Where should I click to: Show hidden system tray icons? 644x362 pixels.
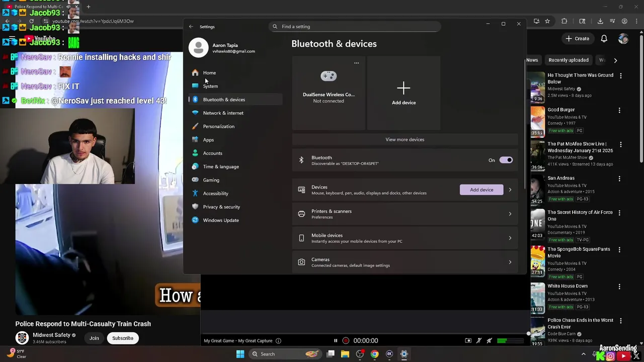coord(584,354)
